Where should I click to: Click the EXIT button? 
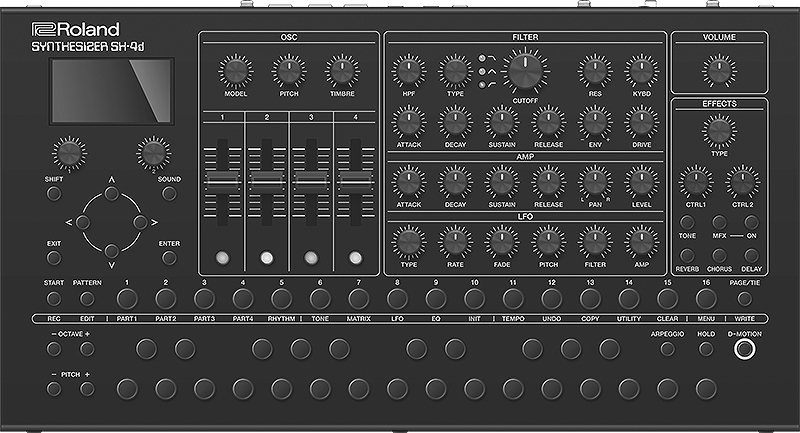point(54,258)
